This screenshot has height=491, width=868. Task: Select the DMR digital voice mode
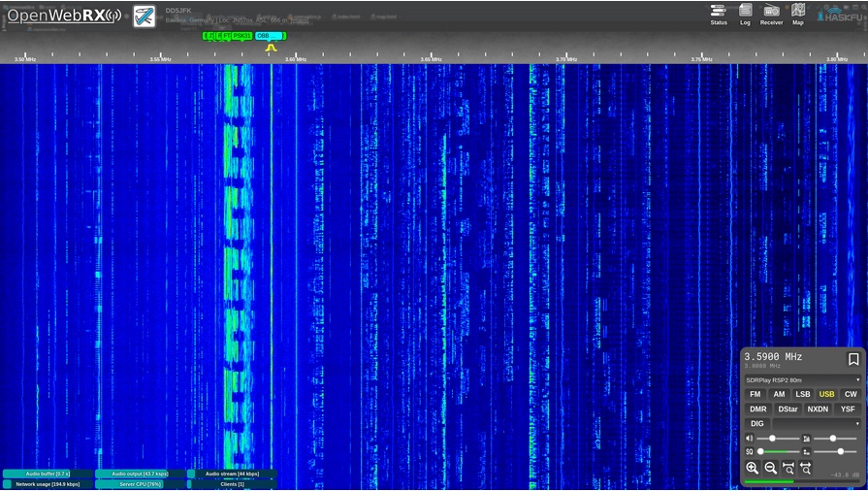point(757,409)
